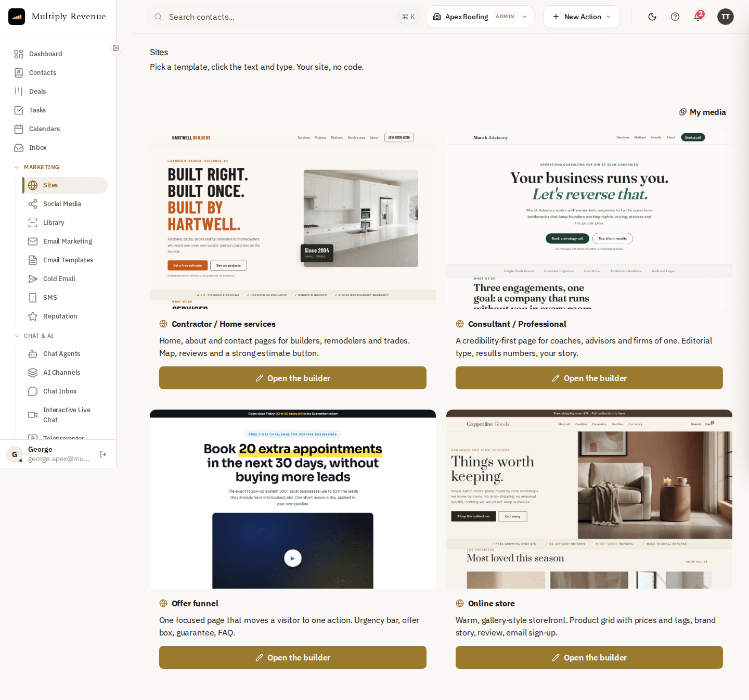749x700 pixels.
Task: Open the SMS section
Action: pos(66,298)
